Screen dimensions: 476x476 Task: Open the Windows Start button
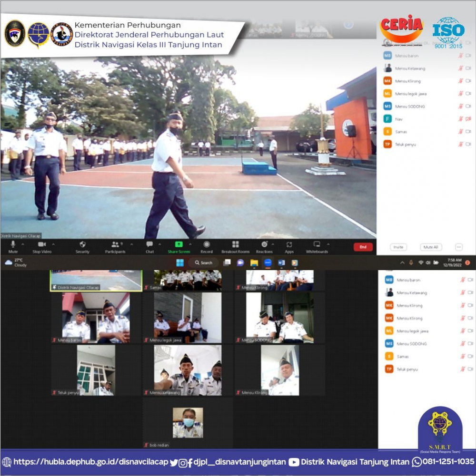(180, 262)
